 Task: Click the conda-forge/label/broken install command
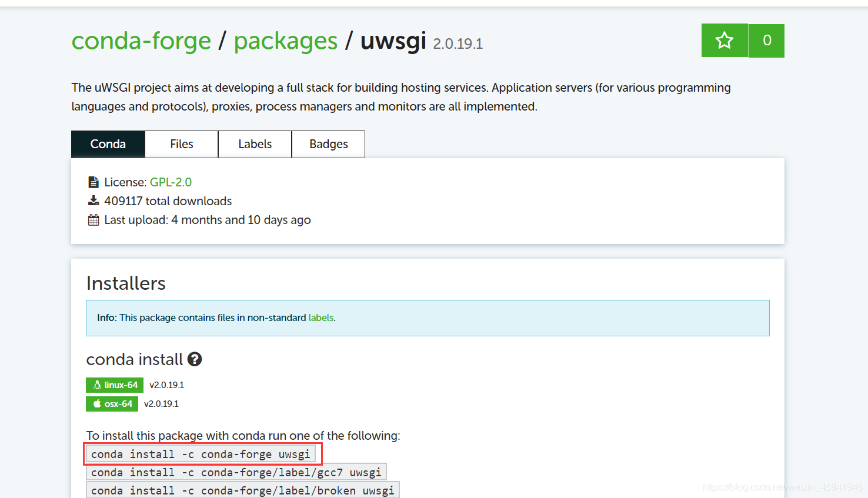(x=243, y=490)
